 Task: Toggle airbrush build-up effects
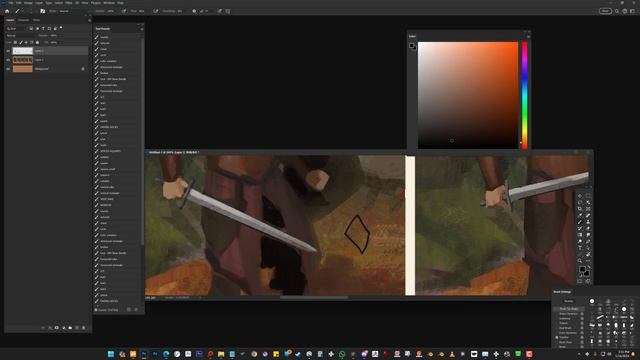[x=156, y=11]
